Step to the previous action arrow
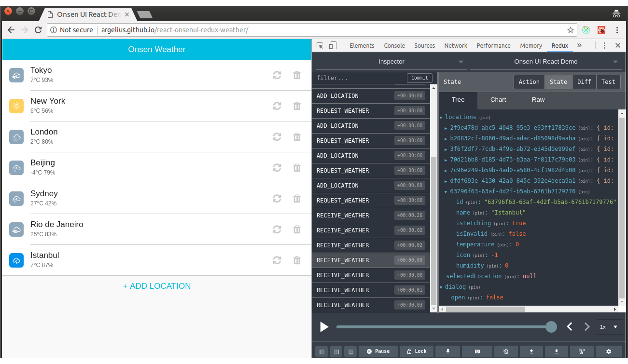The image size is (628, 364). [570, 327]
